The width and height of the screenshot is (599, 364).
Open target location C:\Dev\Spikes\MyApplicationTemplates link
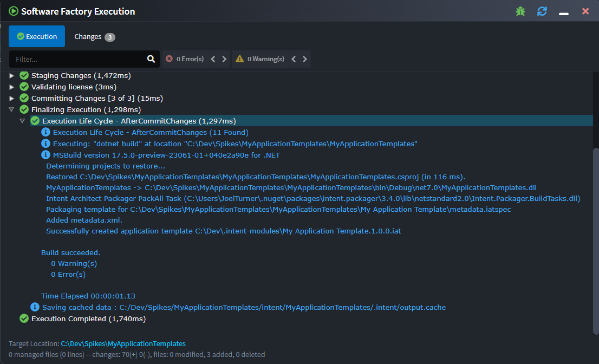click(123, 344)
